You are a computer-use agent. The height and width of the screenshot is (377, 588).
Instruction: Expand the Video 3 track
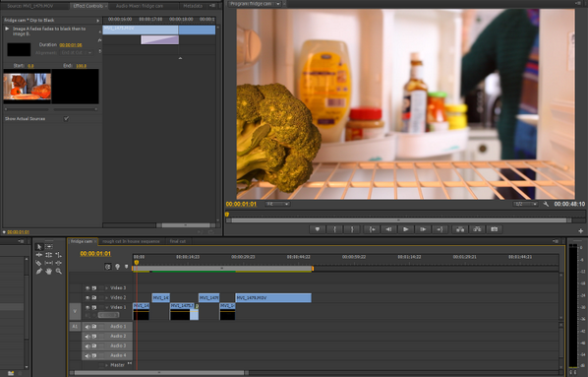[x=106, y=288]
